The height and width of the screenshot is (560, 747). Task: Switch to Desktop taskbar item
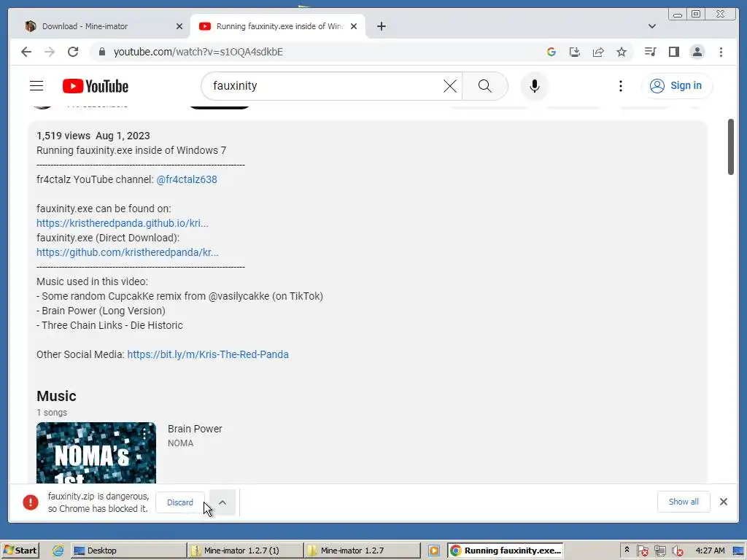click(128, 551)
